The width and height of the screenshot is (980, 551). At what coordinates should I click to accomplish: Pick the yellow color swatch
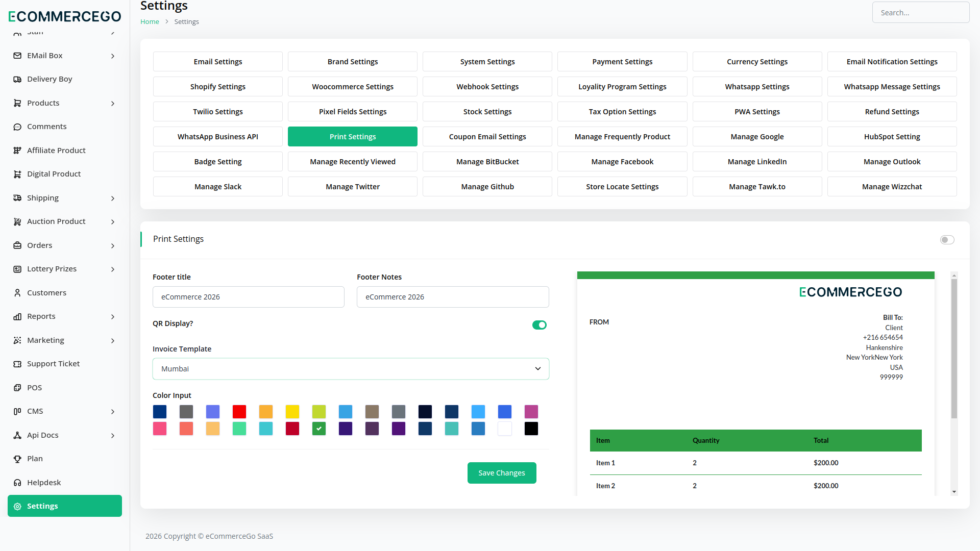[x=292, y=412]
